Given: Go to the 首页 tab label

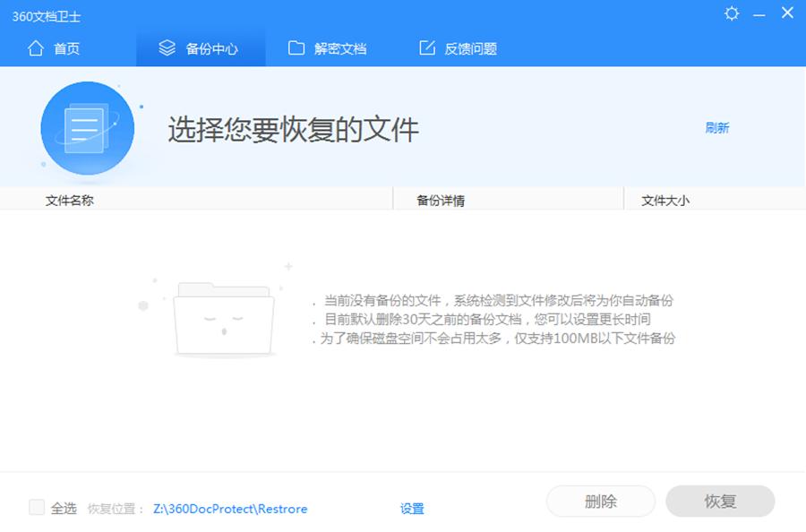Looking at the screenshot, I should [67, 49].
